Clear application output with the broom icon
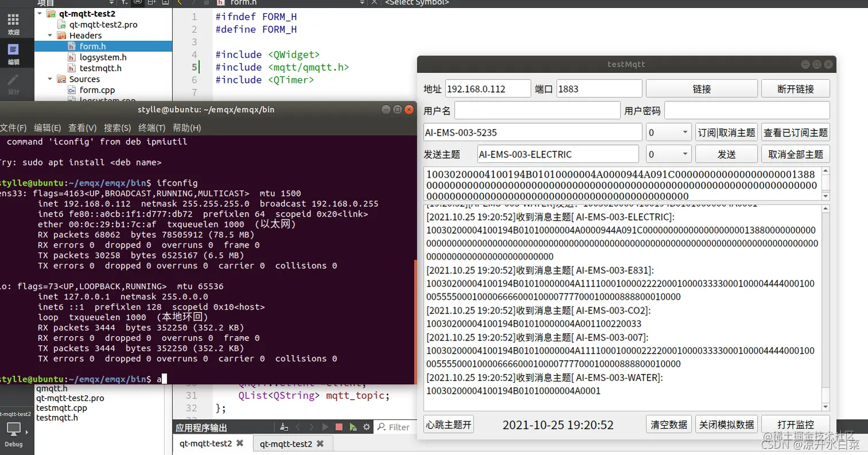This screenshot has height=455, width=868. (x=283, y=427)
